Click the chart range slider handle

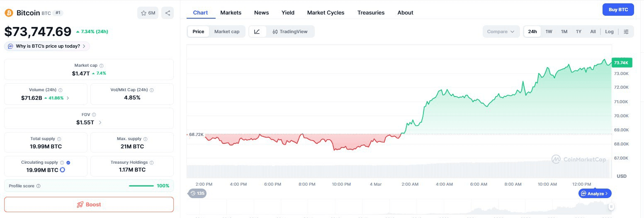(x=611, y=206)
